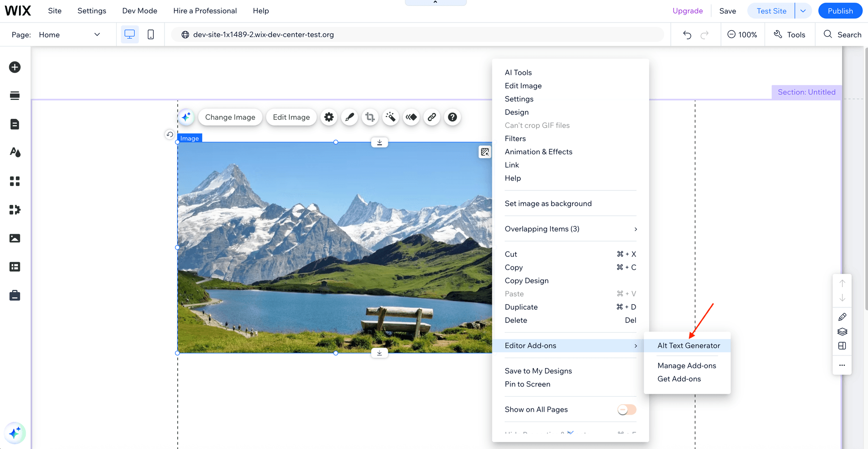Click the Change Image button
The width and height of the screenshot is (868, 449).
coord(230,117)
